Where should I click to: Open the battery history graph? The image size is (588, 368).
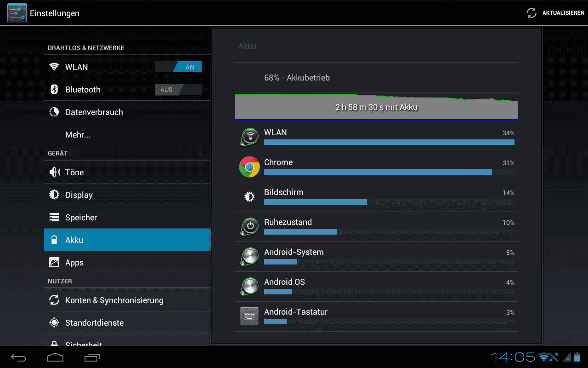click(376, 107)
